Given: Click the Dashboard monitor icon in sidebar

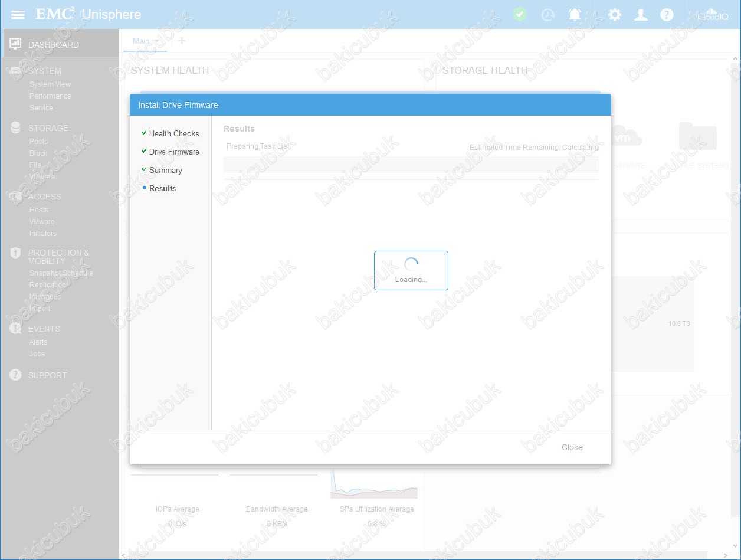Looking at the screenshot, I should [x=15, y=45].
